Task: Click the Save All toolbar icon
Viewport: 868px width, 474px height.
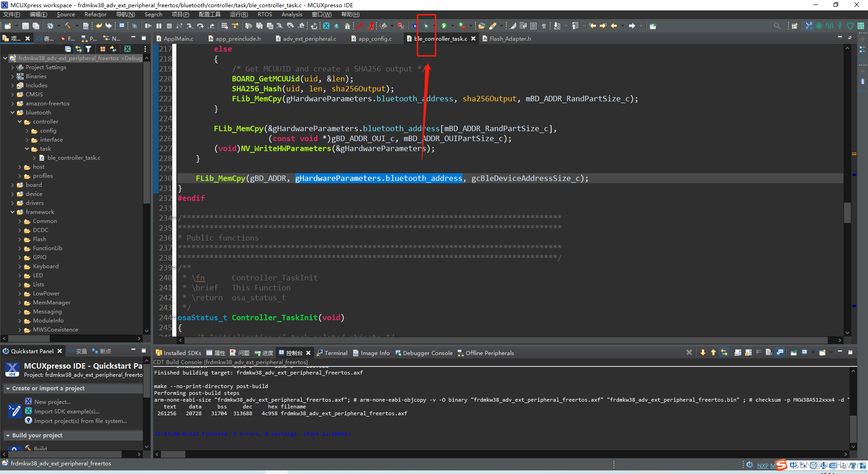Action: [x=36, y=26]
